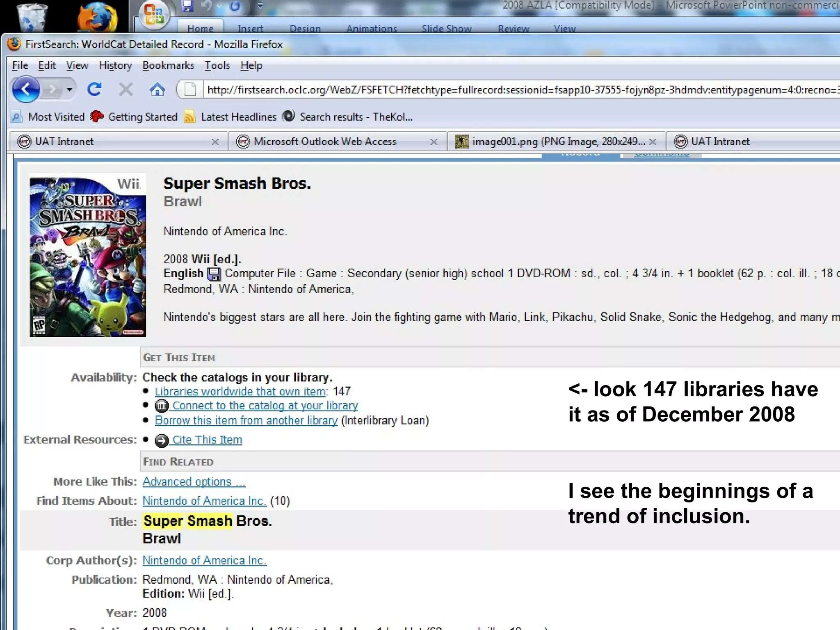840x630 pixels.
Task: Open the Cite This Item link
Action: pyautogui.click(x=207, y=440)
